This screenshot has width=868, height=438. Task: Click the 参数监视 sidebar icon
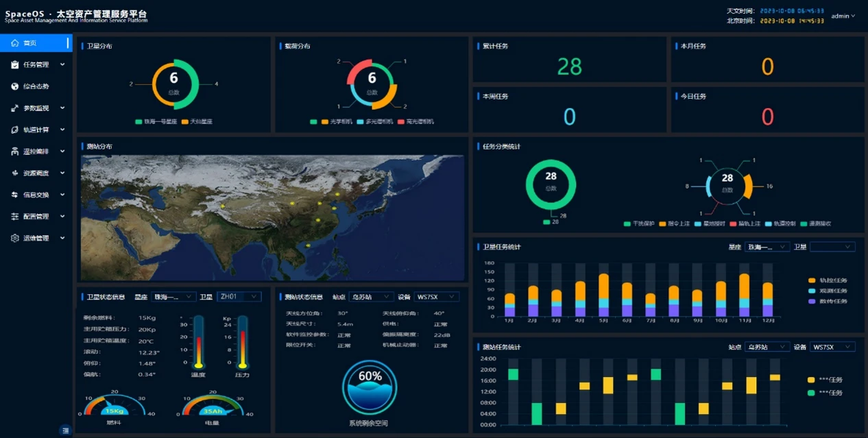pyautogui.click(x=15, y=108)
